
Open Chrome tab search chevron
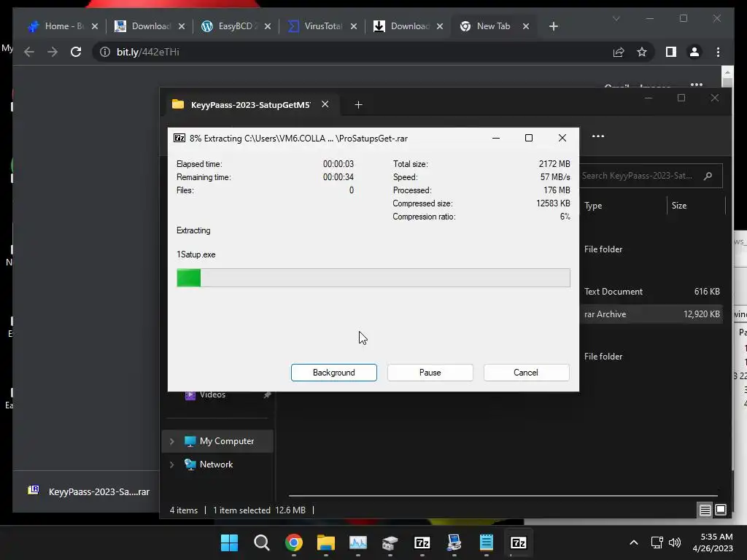click(616, 18)
